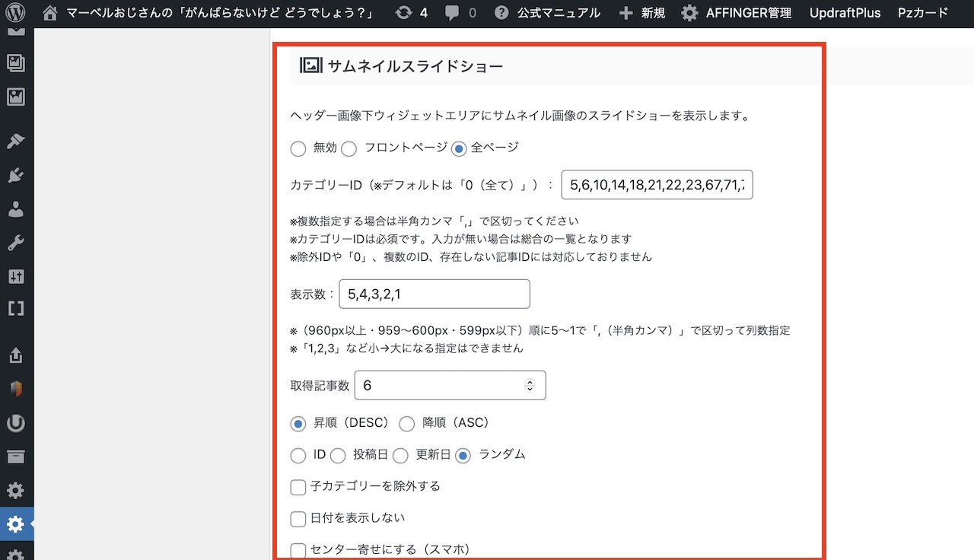The image size is (974, 560).
Task: Open the 公式マニュアル admin bar item
Action: click(548, 13)
